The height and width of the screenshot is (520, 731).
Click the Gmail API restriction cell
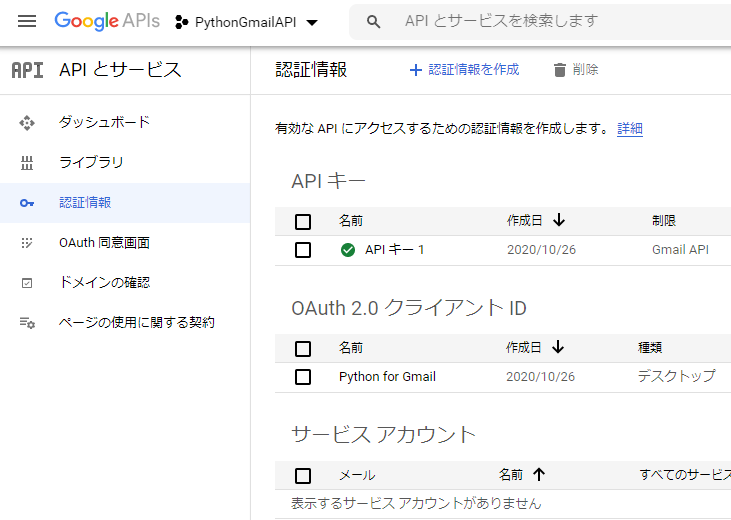(x=680, y=250)
